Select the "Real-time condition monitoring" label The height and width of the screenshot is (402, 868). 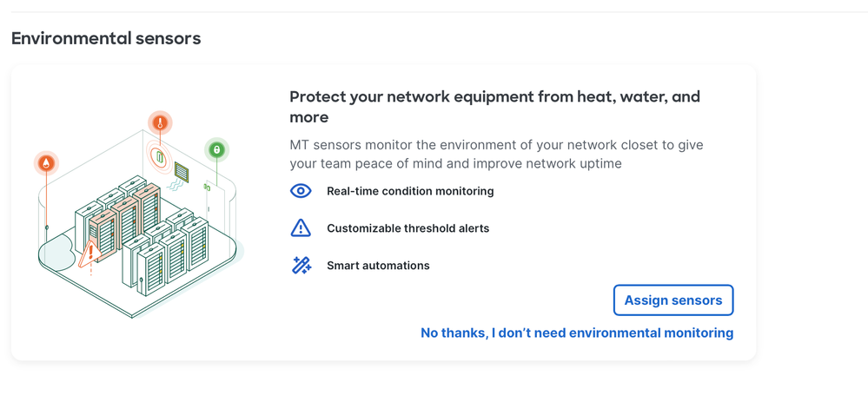point(410,191)
